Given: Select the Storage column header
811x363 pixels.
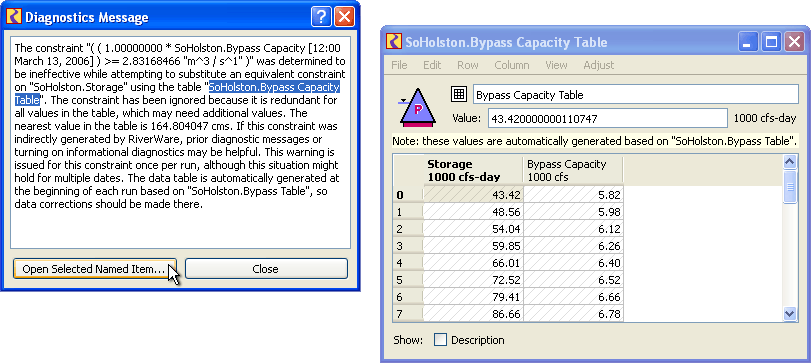Looking at the screenshot, I should pyautogui.click(x=473, y=171).
